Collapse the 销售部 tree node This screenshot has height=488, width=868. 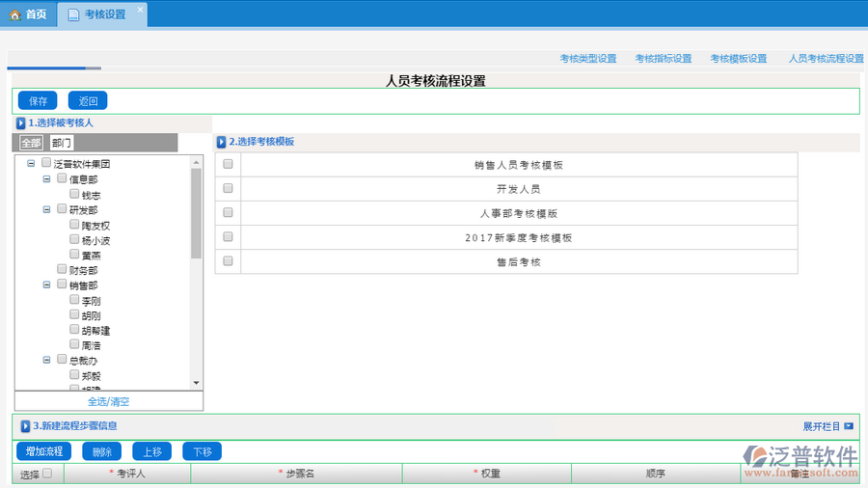pyautogui.click(x=46, y=285)
